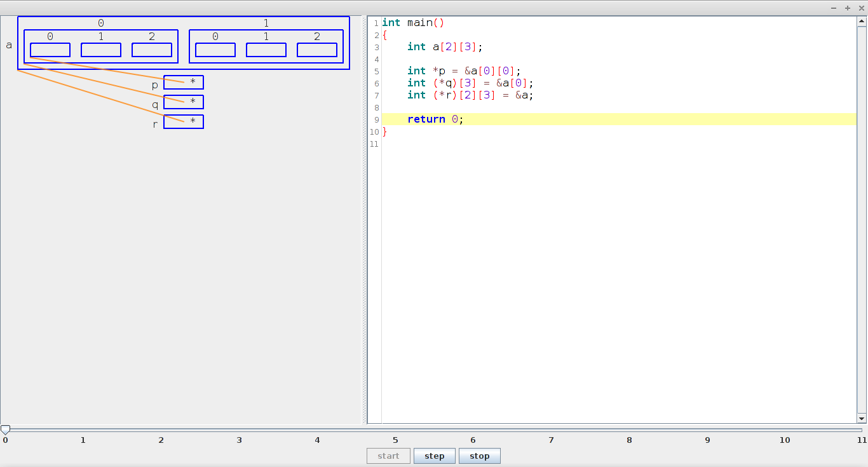Click code line 'int a[2][3];'
Screen dimensions: 868x467
(445, 46)
